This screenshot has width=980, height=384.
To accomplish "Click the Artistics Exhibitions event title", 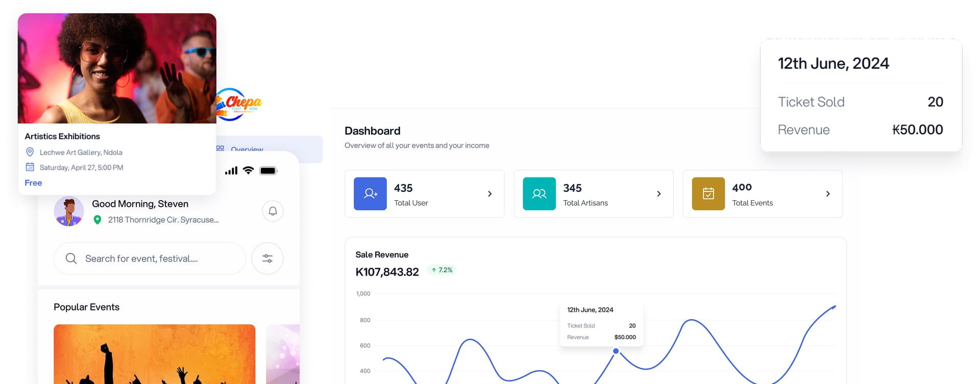I will coord(62,136).
